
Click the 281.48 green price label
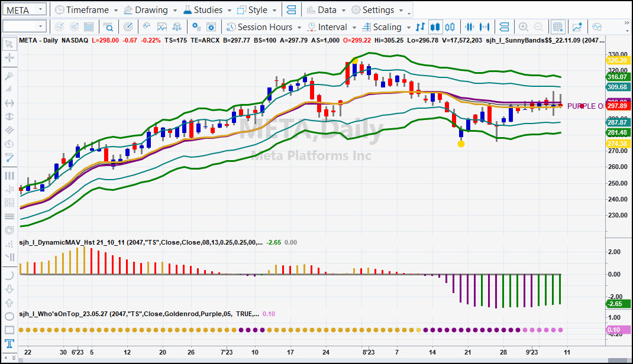(x=617, y=132)
